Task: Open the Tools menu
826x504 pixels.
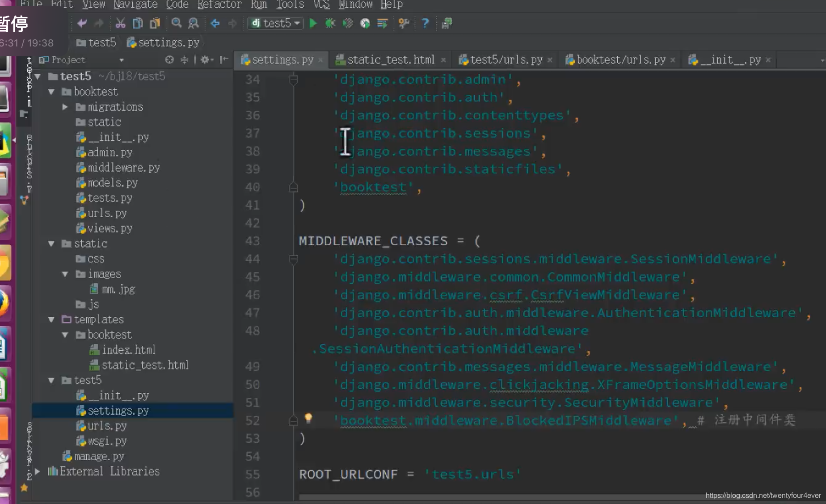Action: (290, 4)
